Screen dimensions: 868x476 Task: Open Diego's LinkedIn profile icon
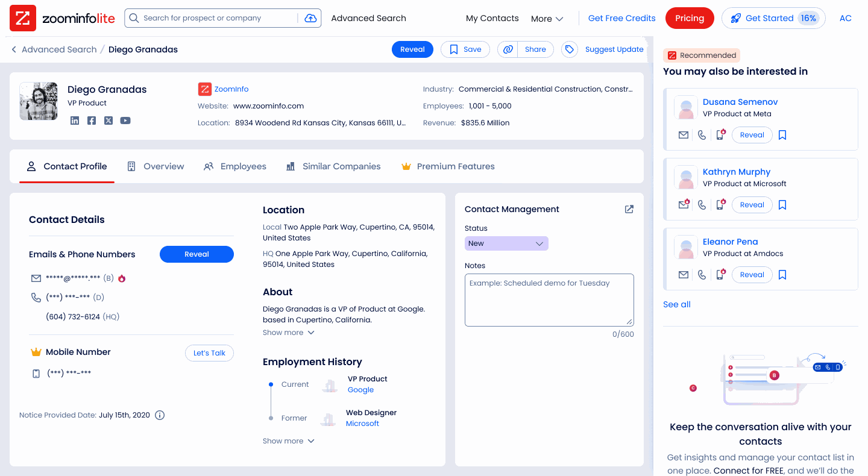75,121
